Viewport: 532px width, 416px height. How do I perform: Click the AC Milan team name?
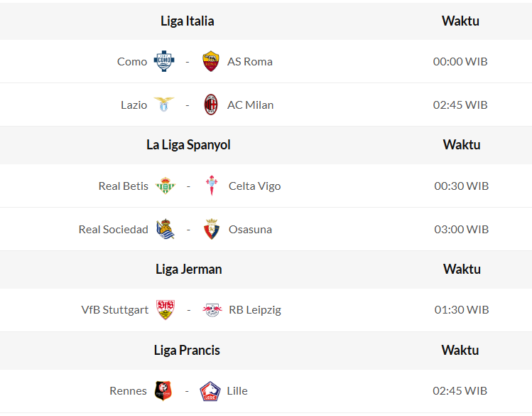click(250, 105)
